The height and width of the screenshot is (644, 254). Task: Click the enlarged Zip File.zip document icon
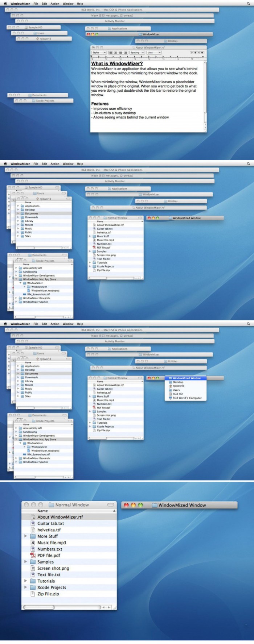pyautogui.click(x=33, y=594)
